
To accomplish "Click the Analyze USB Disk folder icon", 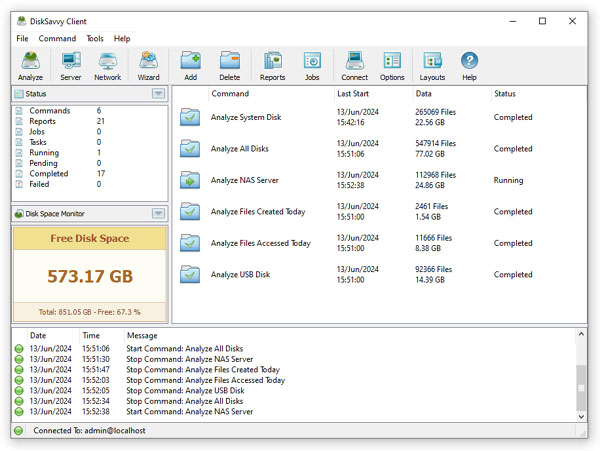I will [190, 274].
